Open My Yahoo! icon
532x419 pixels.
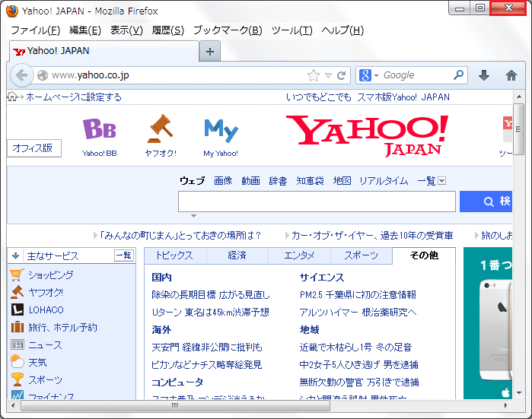click(x=221, y=130)
